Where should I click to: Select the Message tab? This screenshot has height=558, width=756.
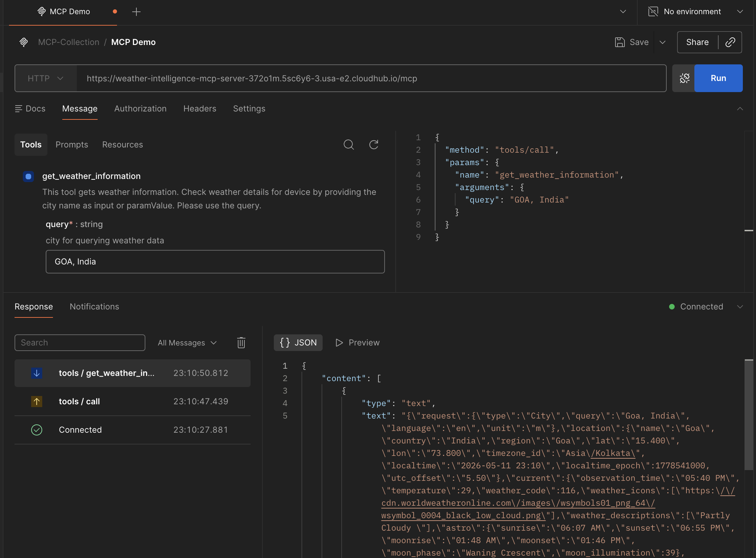click(x=80, y=109)
